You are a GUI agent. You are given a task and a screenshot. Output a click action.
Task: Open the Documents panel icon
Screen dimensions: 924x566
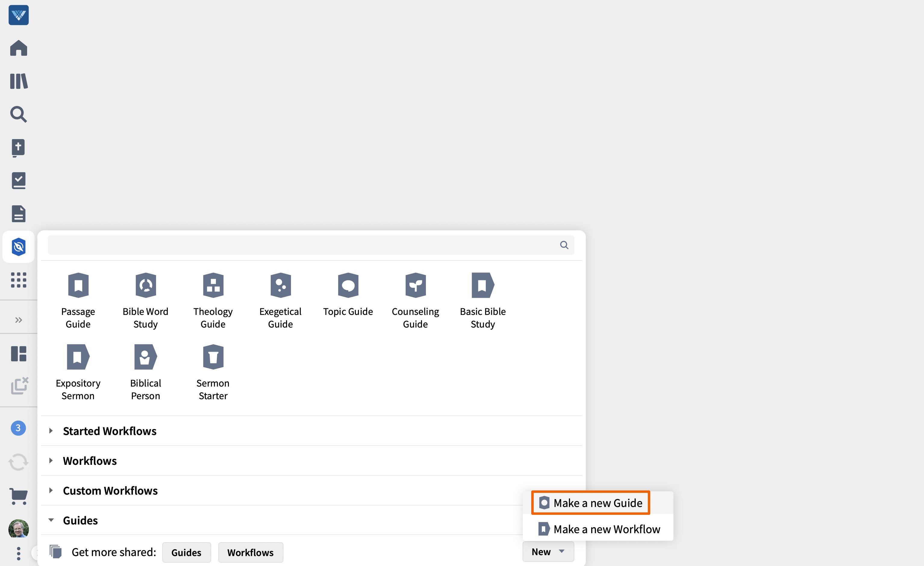coord(18,214)
